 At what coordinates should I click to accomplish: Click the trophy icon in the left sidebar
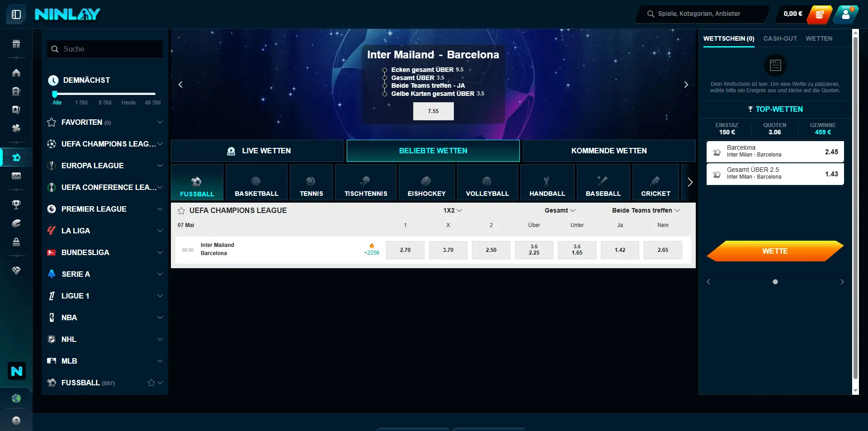16,205
